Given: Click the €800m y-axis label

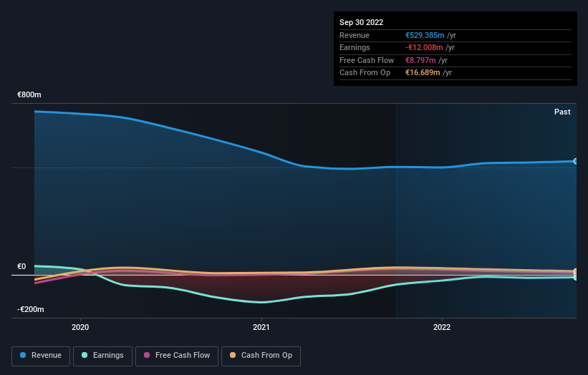Looking at the screenshot, I should click(x=29, y=94).
